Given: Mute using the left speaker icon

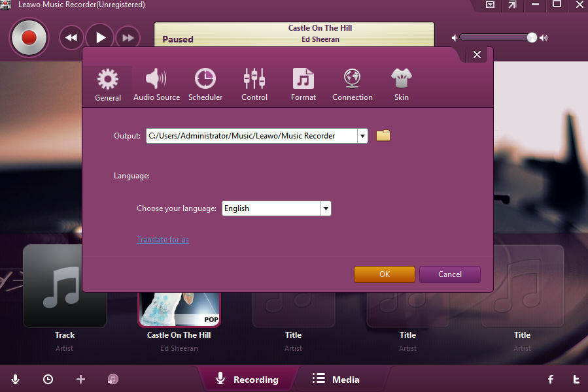Looking at the screenshot, I should [x=454, y=38].
